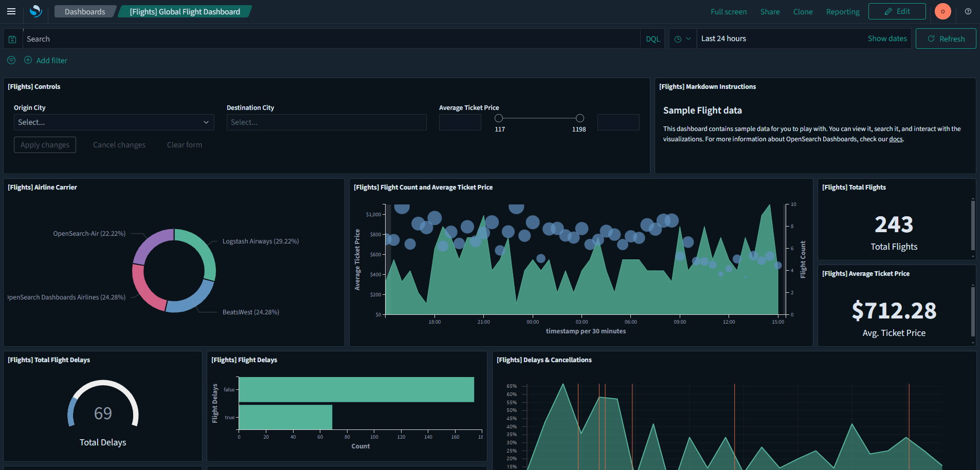The image size is (980, 470).
Task: Click the Last 24 hours time range
Action: pyautogui.click(x=723, y=39)
